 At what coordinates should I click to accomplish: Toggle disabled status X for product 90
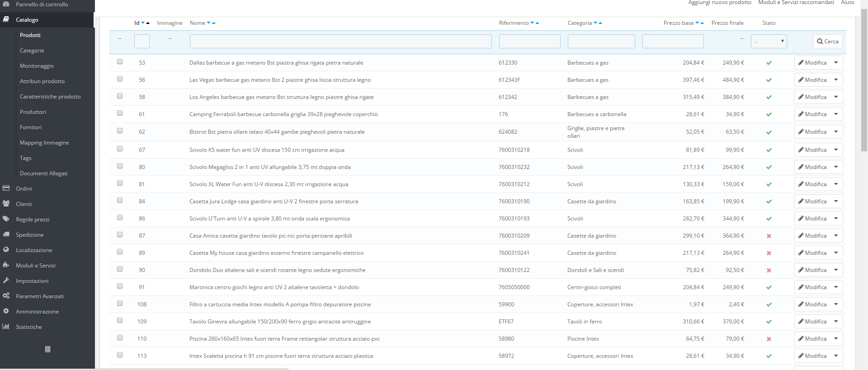click(x=769, y=270)
